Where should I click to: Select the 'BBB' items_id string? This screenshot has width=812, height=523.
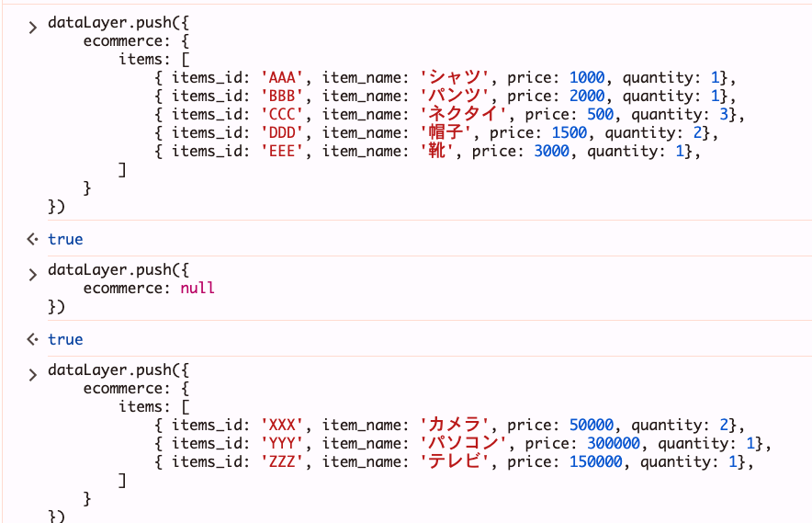(x=282, y=97)
